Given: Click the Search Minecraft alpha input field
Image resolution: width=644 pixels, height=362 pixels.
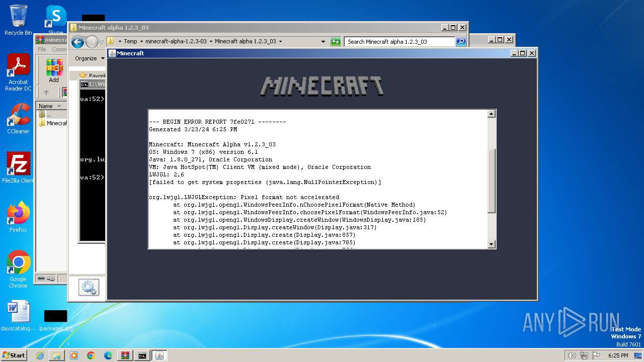Looking at the screenshot, I should click(400, 42).
